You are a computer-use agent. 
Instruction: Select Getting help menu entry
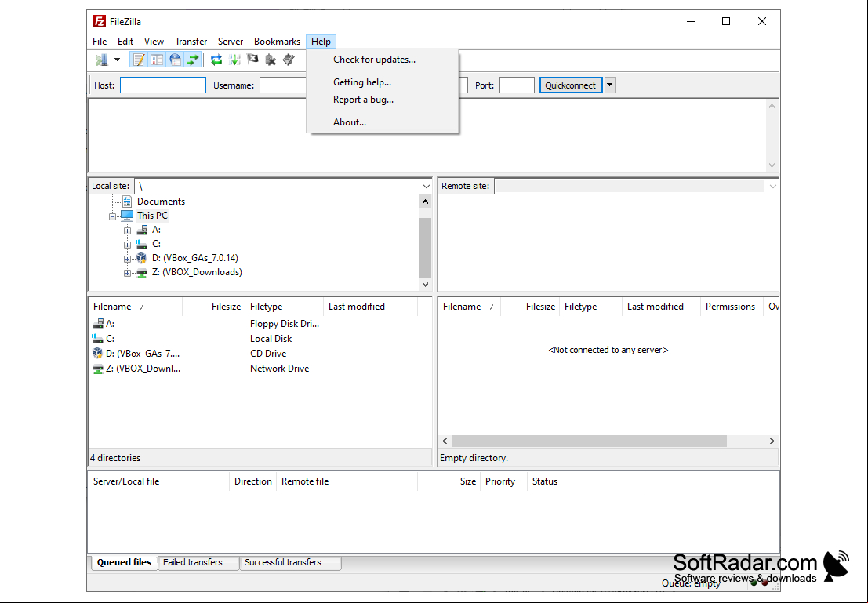(382, 82)
